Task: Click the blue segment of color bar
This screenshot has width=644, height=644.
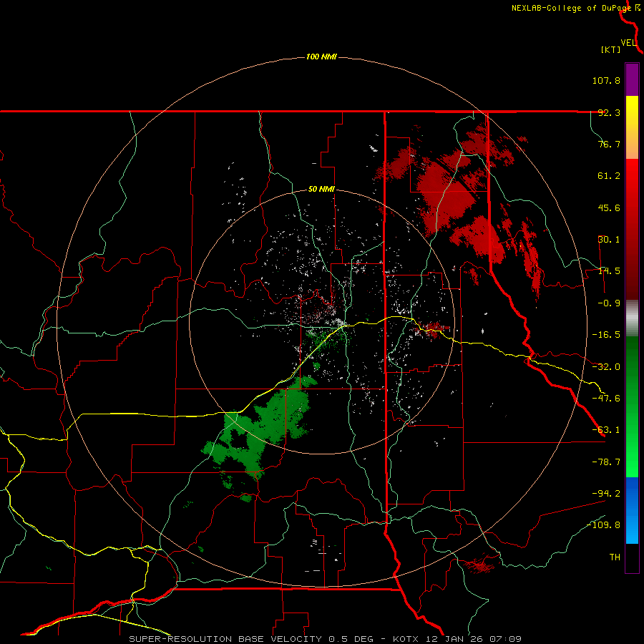Action: click(x=632, y=510)
